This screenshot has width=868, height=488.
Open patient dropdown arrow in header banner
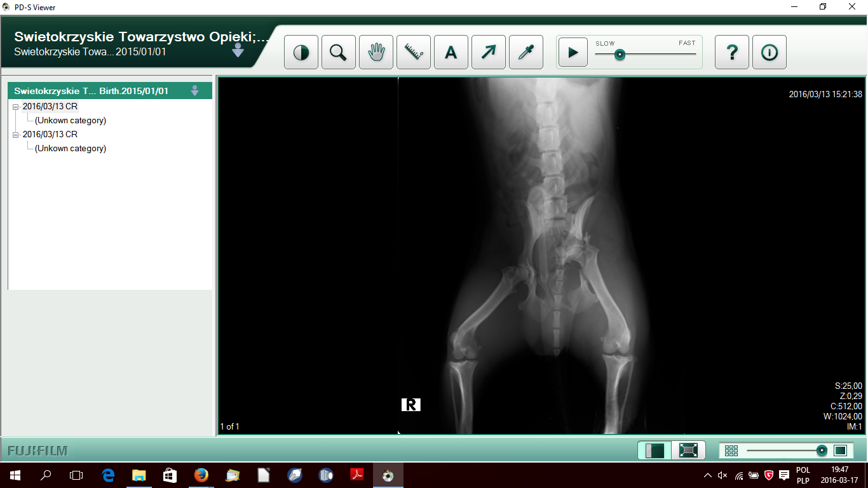(238, 51)
